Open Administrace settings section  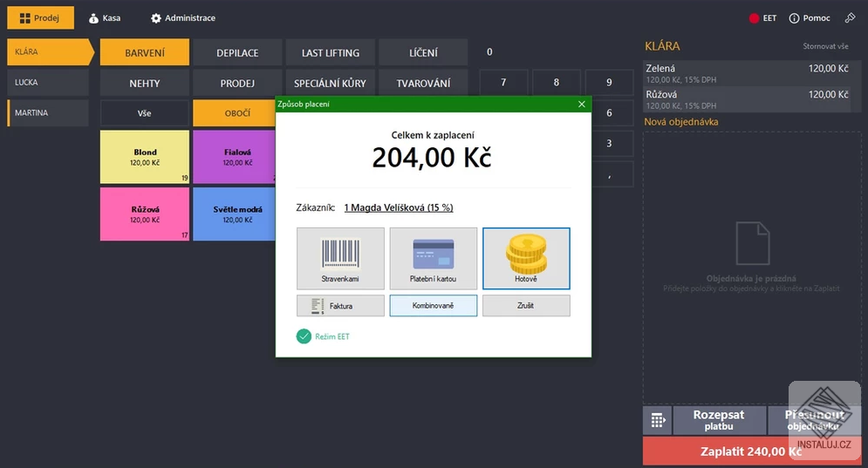[182, 17]
